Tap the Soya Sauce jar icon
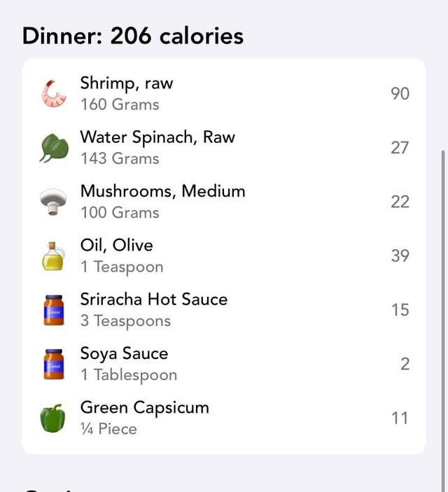The width and height of the screenshot is (448, 492). click(x=54, y=364)
